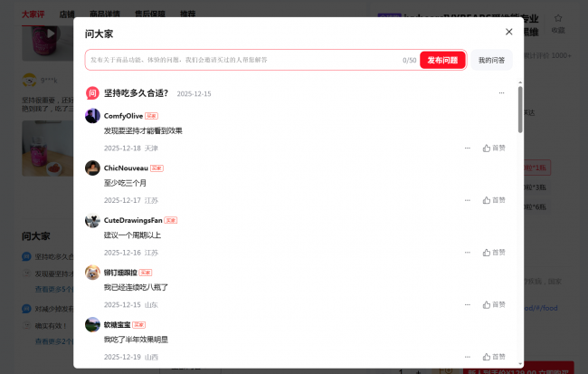Image resolution: width=588 pixels, height=374 pixels.
Task: Switch to the 店铺 tab
Action: pyautogui.click(x=67, y=14)
